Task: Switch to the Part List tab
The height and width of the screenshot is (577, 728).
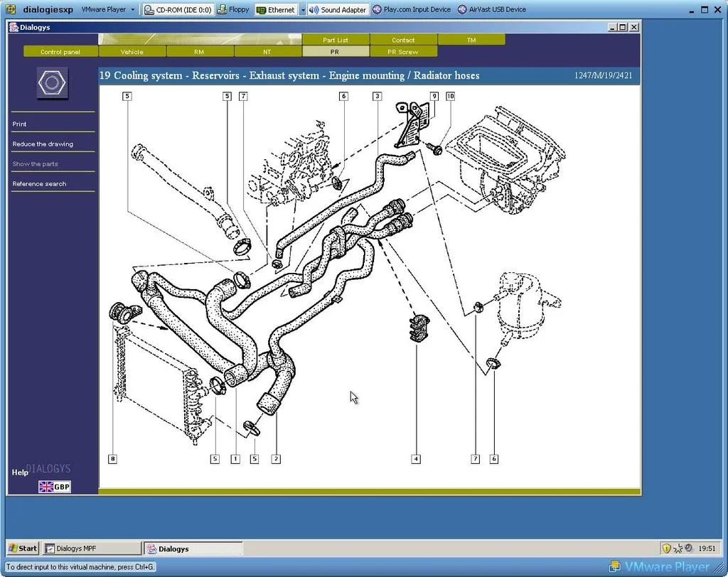Action: [x=336, y=40]
